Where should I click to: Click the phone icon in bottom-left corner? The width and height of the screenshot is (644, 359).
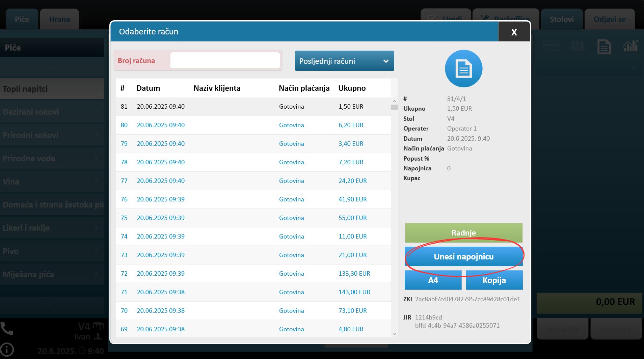(x=7, y=328)
